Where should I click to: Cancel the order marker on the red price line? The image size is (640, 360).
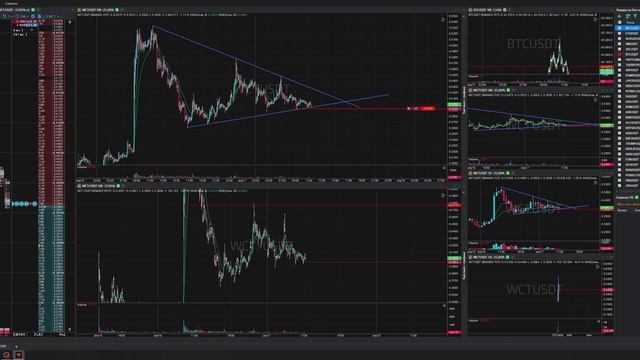(409, 109)
